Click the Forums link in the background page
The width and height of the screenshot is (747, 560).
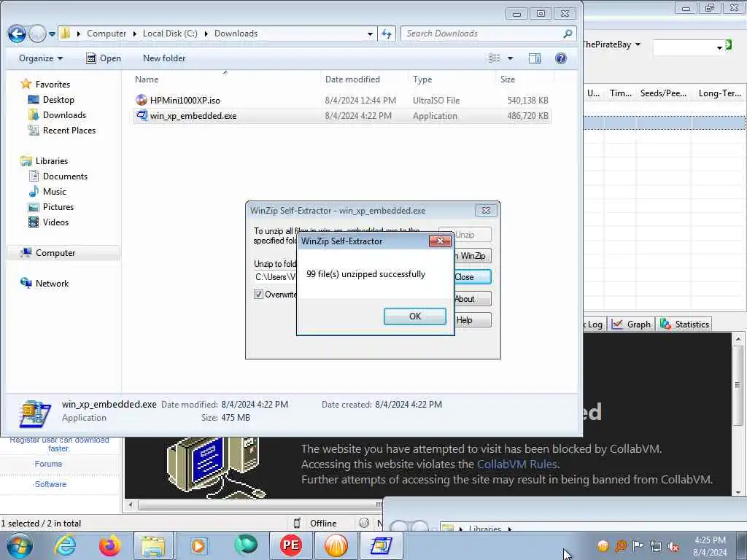pos(48,464)
